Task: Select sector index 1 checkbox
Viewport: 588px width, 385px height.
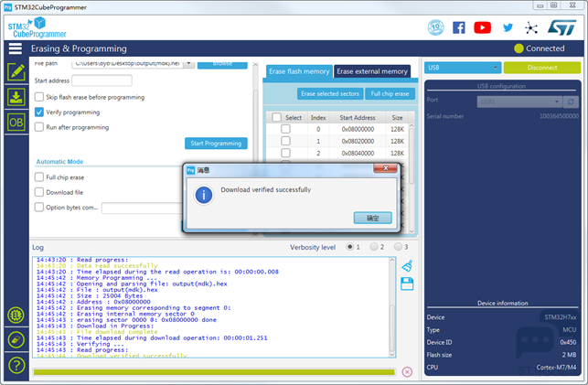Action: [x=285, y=141]
